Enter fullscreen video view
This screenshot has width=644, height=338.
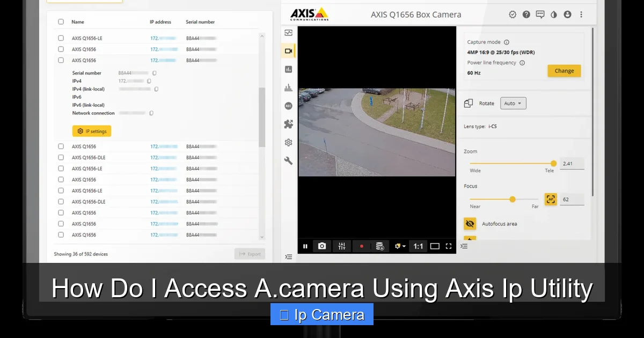449,246
